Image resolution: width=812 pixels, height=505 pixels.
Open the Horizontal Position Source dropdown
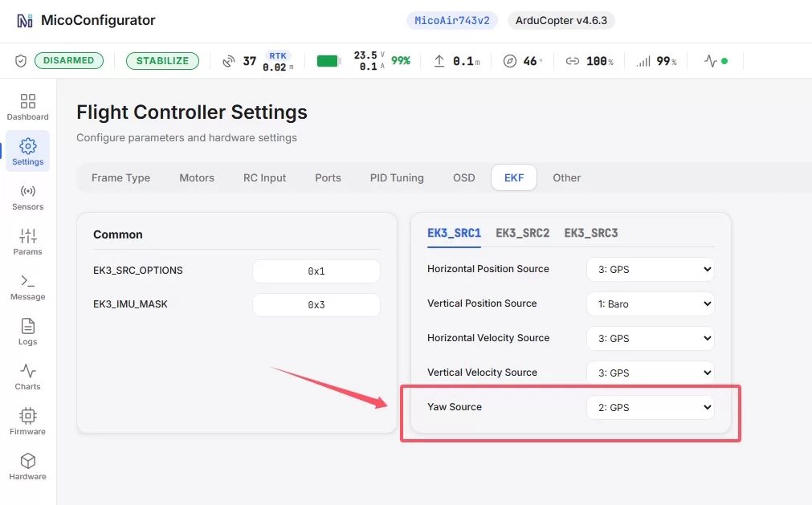point(651,270)
